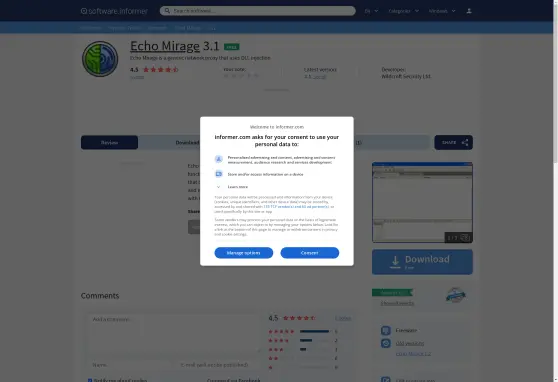Open the TCF vendors and ad partners link

[296, 206]
